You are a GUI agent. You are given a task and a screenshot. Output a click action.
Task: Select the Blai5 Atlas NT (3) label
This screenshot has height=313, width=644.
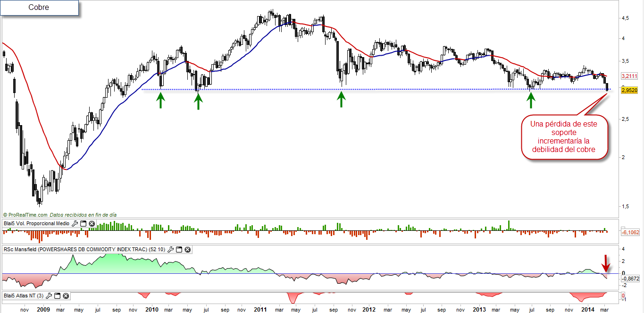[x=24, y=296]
